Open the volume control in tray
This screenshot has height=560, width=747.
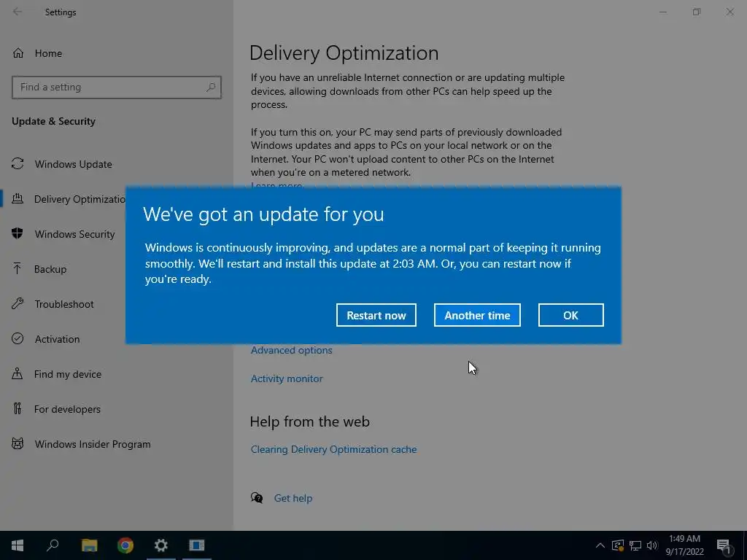coord(652,545)
